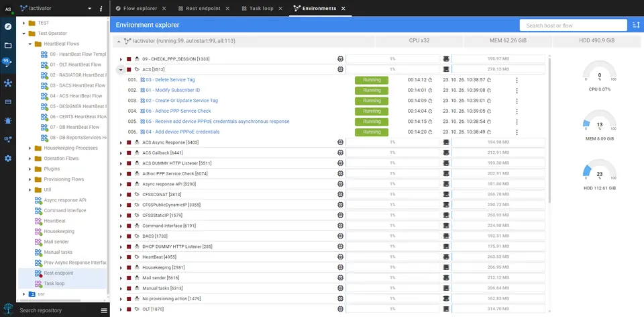Click the memory icon in ACS [3512] row
The width and height of the screenshot is (644, 317).
(446, 69)
